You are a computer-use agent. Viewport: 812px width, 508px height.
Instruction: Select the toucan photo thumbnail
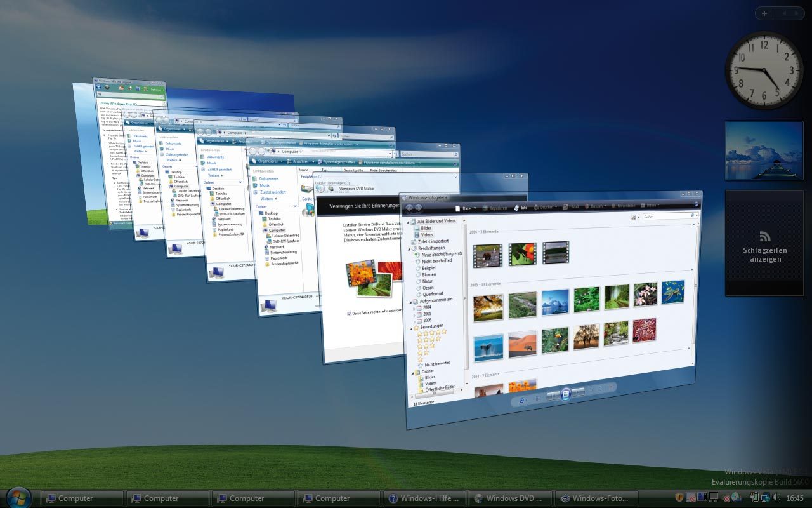point(554,340)
